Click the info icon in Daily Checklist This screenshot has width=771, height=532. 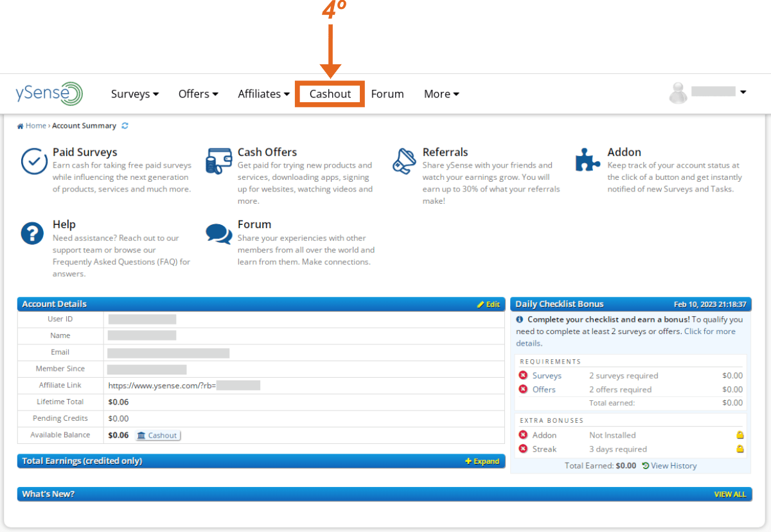point(520,319)
